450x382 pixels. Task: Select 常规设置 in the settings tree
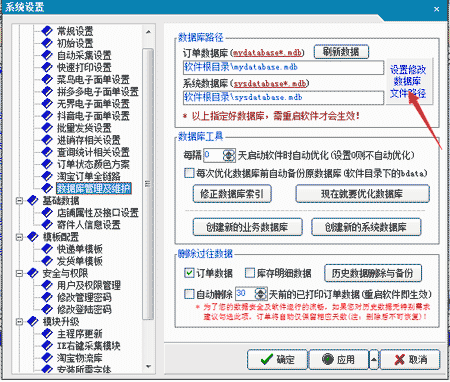coord(75,31)
